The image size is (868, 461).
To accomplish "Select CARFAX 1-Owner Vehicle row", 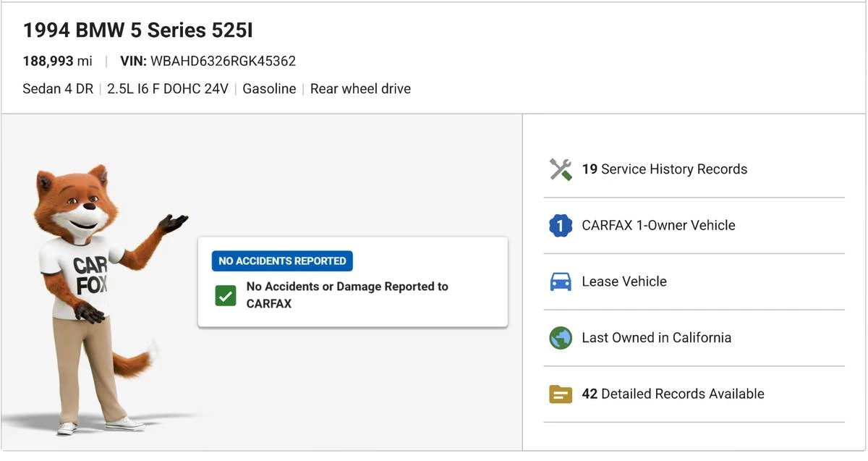I will (x=694, y=226).
